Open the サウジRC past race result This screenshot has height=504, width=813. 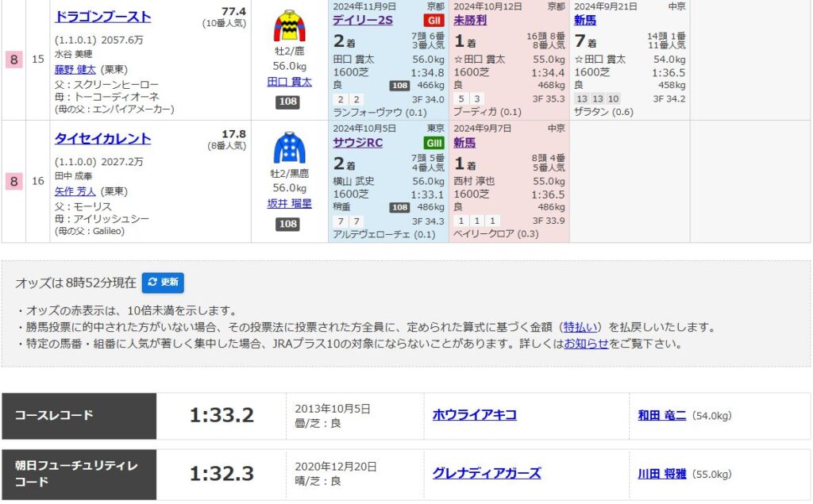click(357, 143)
